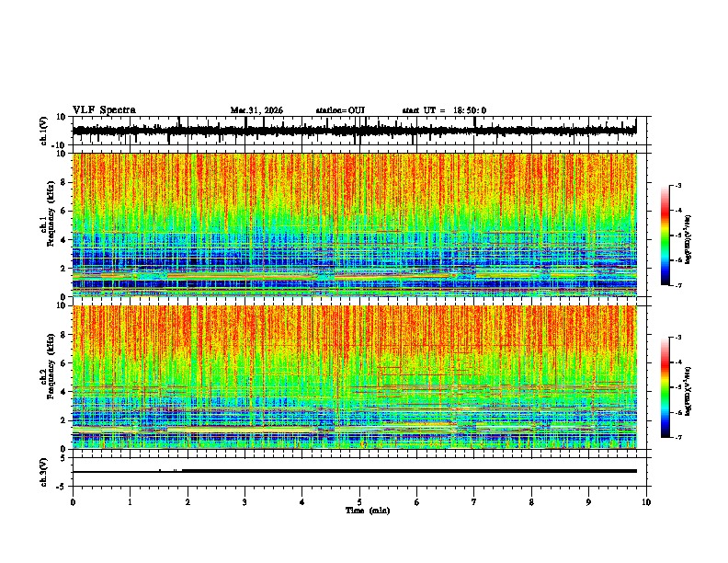Click the ch.1 color bar beside the upper spectrogram
The height and width of the screenshot is (563, 728).
coord(665,236)
